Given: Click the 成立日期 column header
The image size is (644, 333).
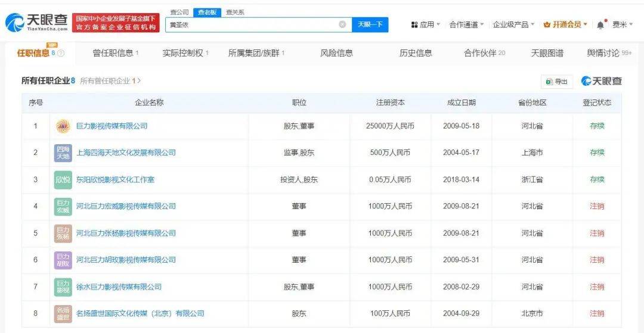Looking at the screenshot, I should coord(461,102).
